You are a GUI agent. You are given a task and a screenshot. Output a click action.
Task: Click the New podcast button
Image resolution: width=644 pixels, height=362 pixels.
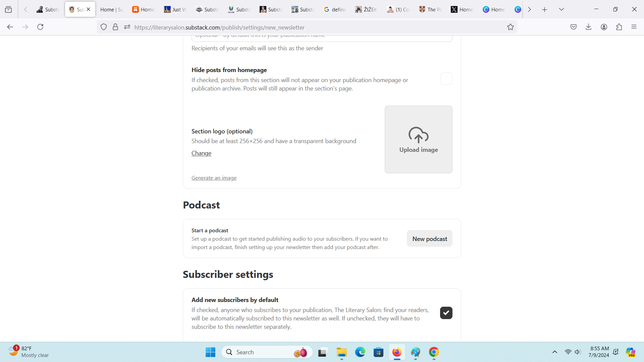[429, 239]
